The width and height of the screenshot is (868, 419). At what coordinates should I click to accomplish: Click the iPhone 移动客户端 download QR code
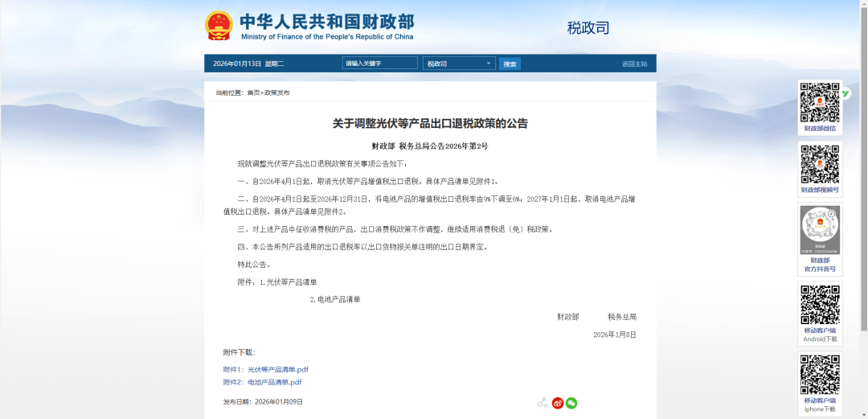tap(819, 375)
